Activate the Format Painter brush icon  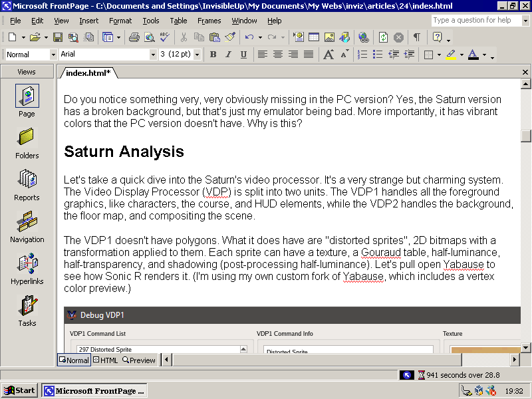coord(230,37)
